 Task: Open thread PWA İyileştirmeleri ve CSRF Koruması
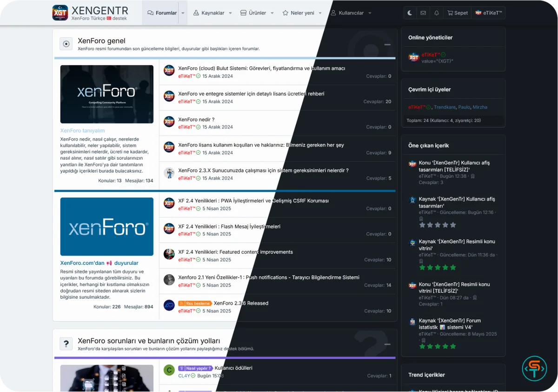click(253, 201)
